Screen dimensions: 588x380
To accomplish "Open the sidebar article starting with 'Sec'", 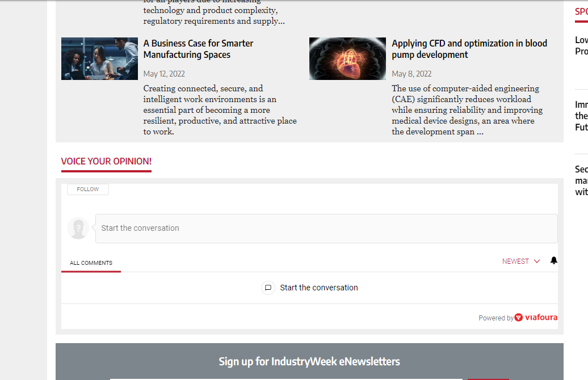I will (x=581, y=180).
